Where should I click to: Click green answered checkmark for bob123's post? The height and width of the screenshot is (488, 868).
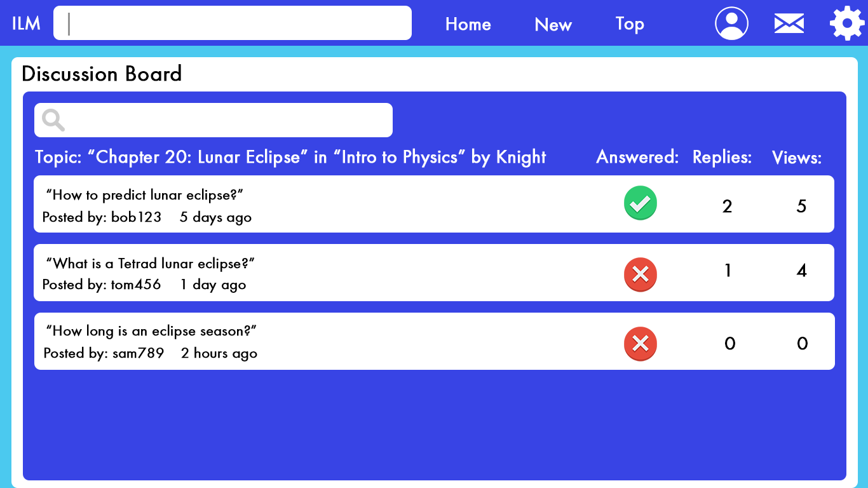tap(641, 203)
